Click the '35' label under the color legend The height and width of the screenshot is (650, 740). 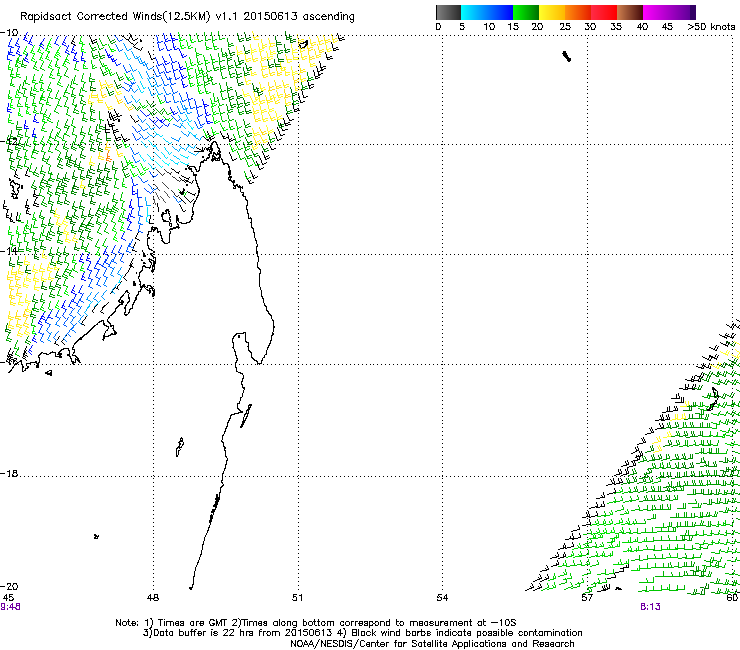pos(616,27)
